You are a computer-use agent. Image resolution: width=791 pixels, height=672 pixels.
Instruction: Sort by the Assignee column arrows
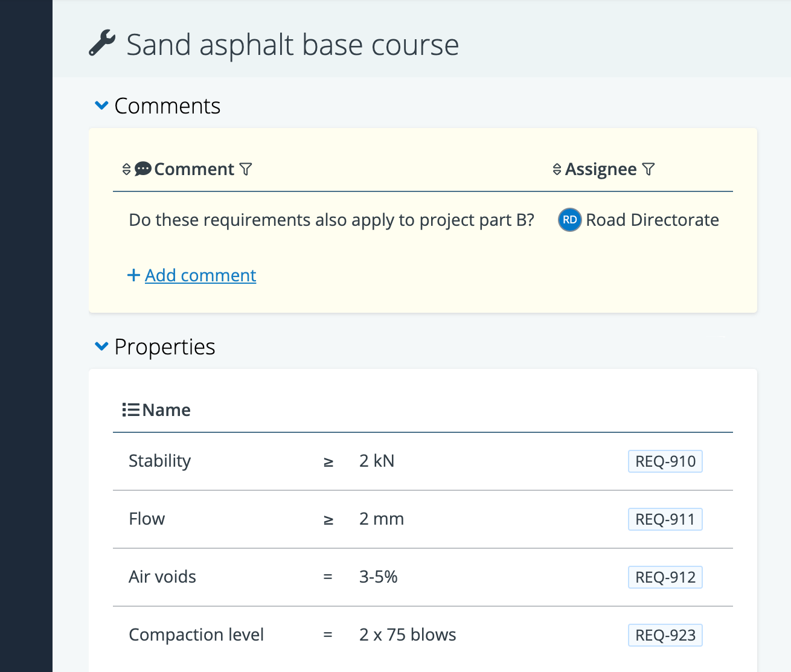tap(557, 170)
